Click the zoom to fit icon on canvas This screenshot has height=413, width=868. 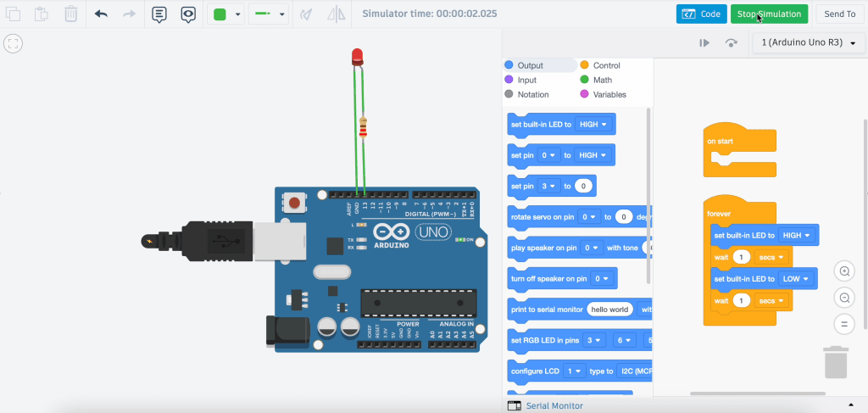click(x=13, y=43)
